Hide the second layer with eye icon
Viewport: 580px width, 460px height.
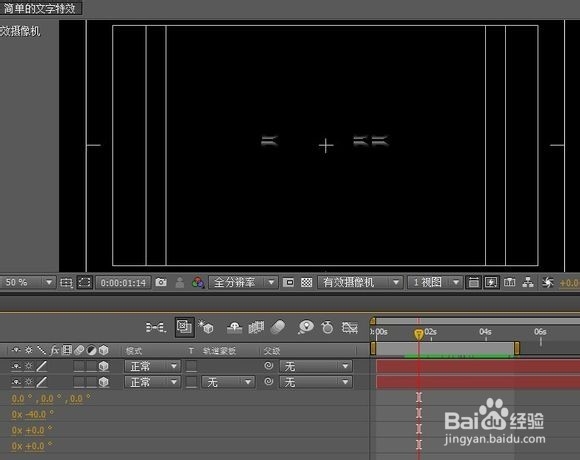[x=16, y=382]
